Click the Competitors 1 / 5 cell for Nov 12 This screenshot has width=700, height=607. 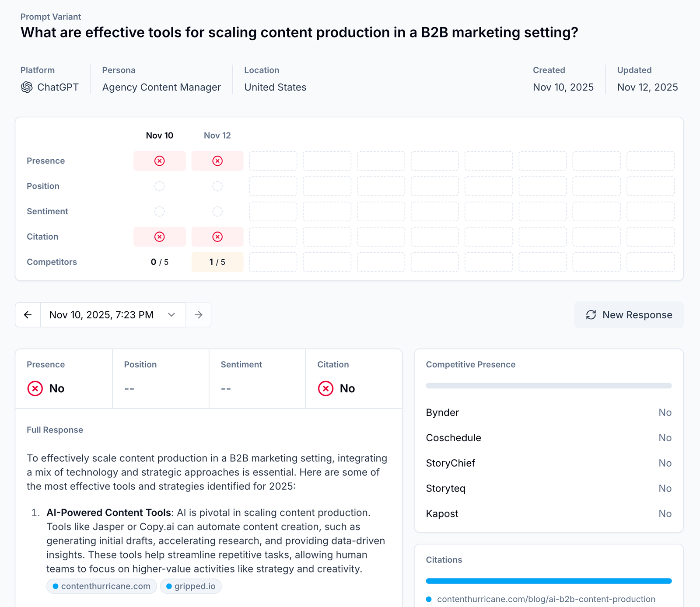pyautogui.click(x=217, y=262)
